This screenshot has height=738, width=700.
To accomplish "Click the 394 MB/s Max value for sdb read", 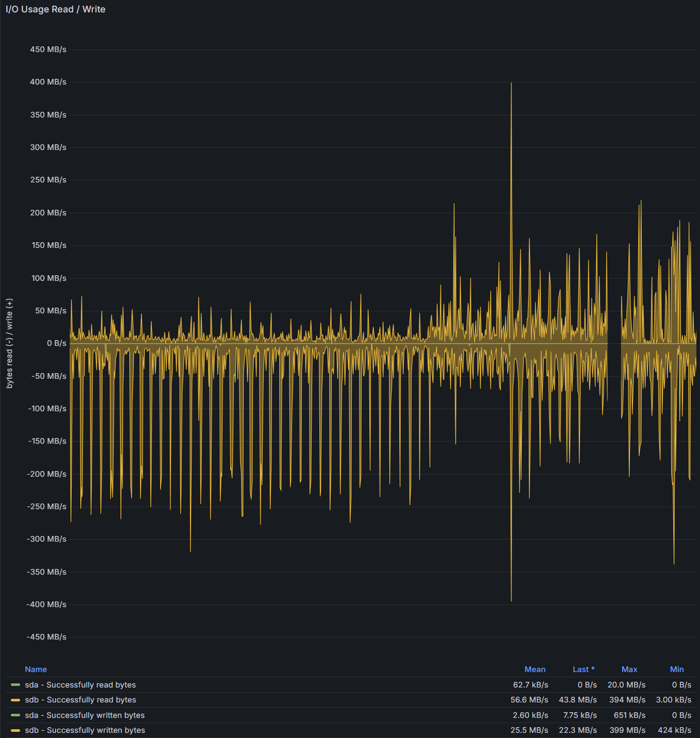I will [627, 700].
